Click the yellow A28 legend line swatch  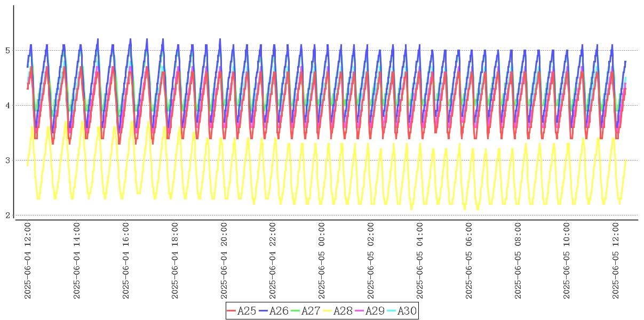point(328,311)
